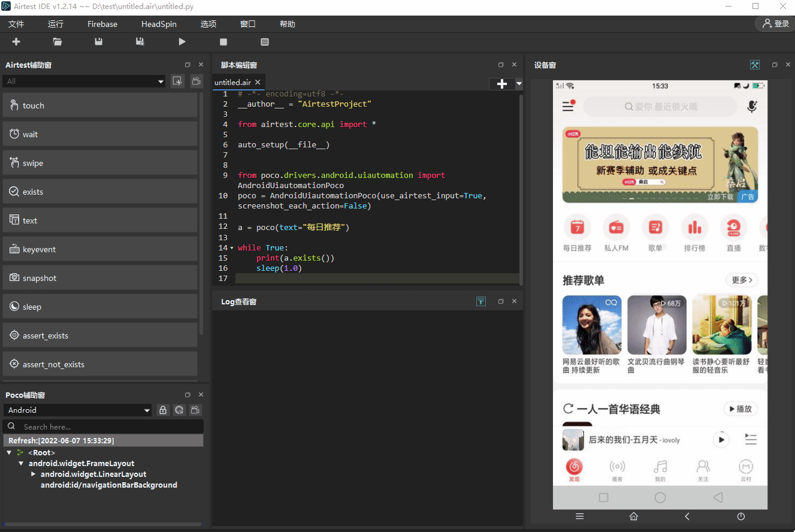Open the report viewer toolbar icon

coord(265,42)
